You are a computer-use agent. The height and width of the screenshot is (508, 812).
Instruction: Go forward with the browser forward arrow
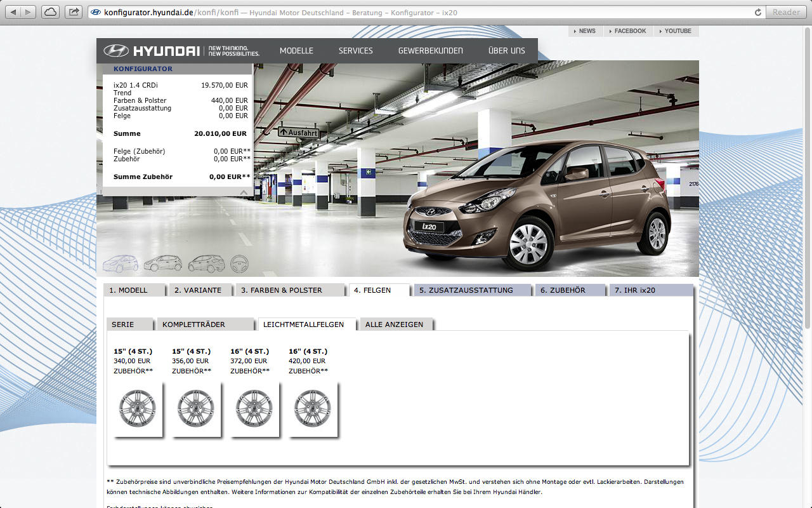pos(29,12)
